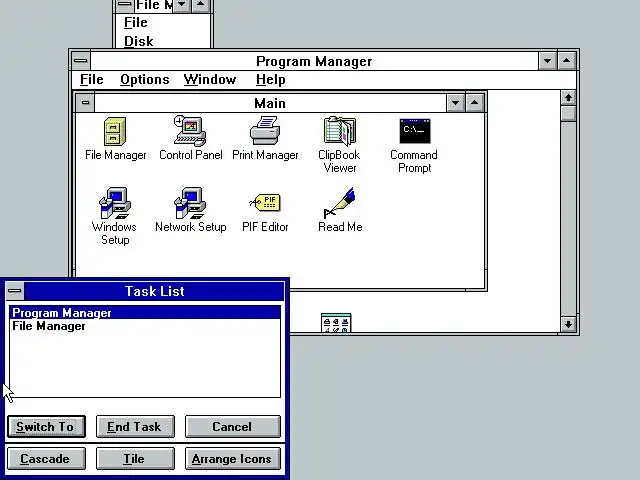Open Program Manager Help menu
Screen dimensions: 640x480
(x=270, y=80)
